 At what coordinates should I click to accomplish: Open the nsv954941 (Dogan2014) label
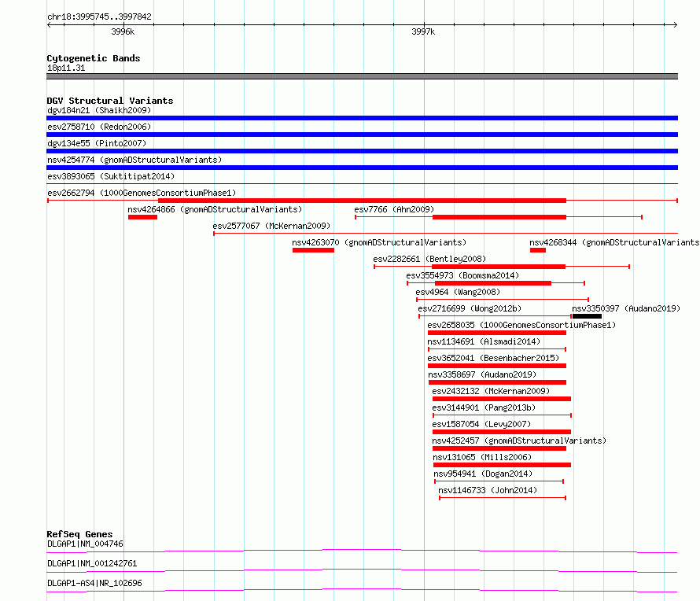pyautogui.click(x=483, y=474)
